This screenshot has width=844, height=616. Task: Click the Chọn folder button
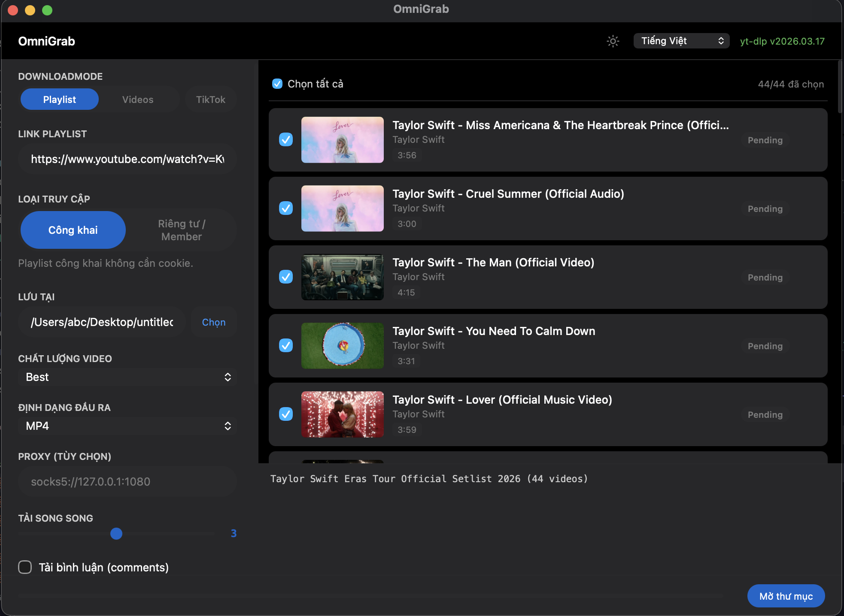click(214, 322)
